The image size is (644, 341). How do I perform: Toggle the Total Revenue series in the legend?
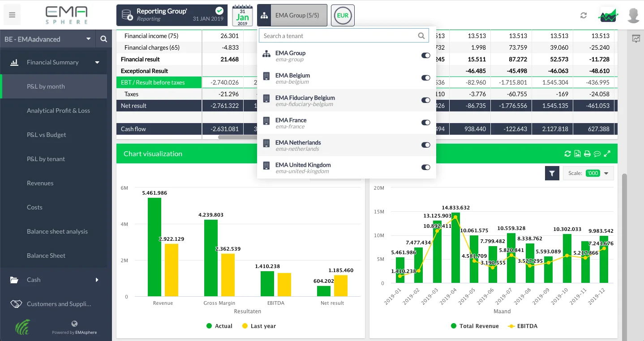tap(474, 326)
